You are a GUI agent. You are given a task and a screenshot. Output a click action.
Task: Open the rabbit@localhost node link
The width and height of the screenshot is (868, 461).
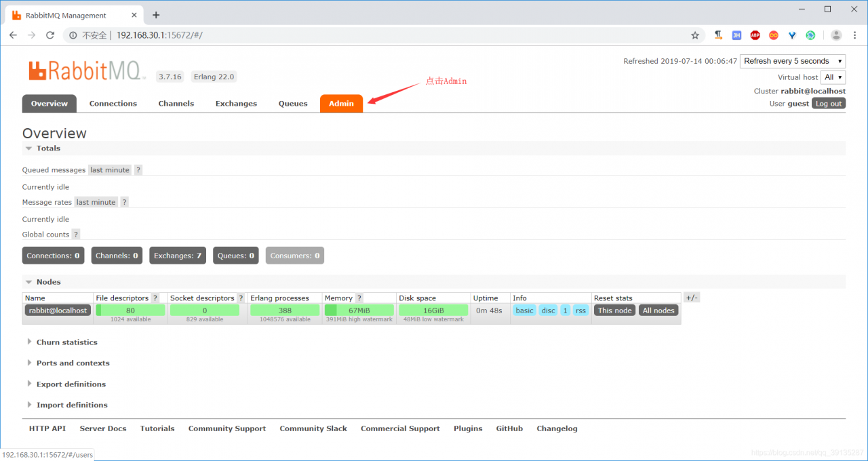click(x=58, y=310)
